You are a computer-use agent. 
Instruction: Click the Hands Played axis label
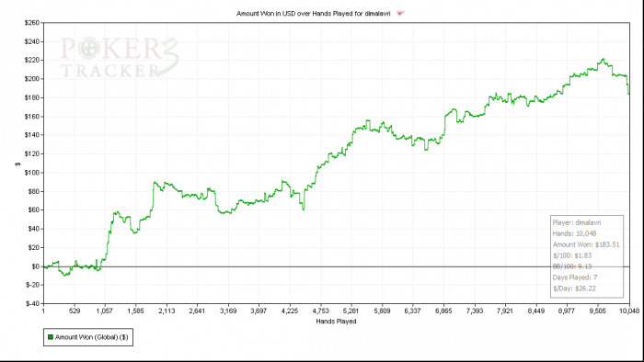pos(336,321)
